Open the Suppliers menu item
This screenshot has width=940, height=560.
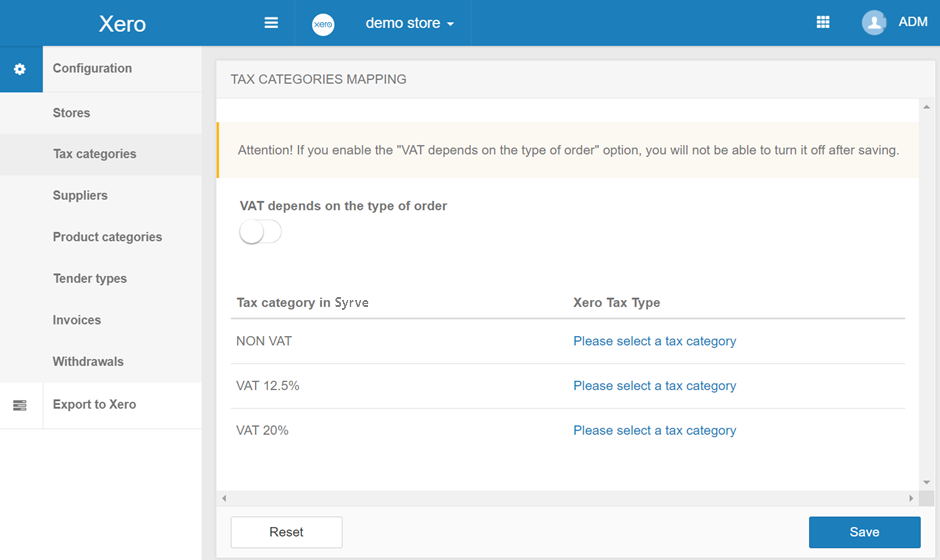tap(80, 196)
